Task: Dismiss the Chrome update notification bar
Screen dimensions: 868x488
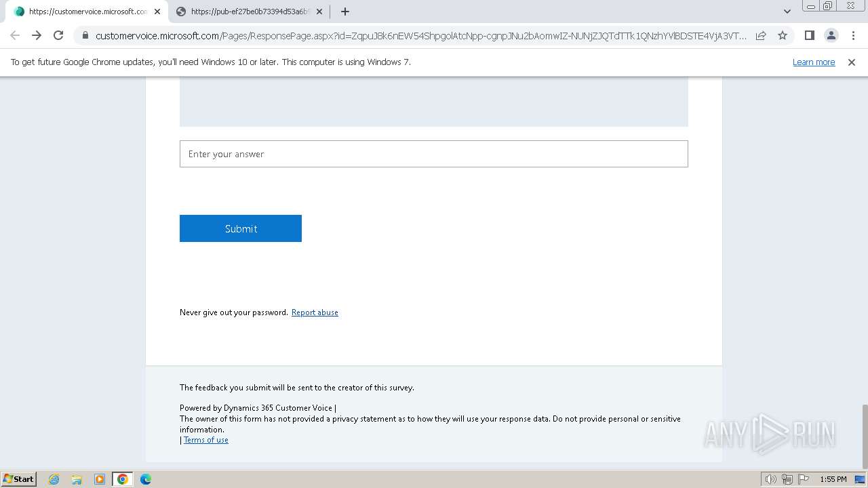Action: (852, 62)
